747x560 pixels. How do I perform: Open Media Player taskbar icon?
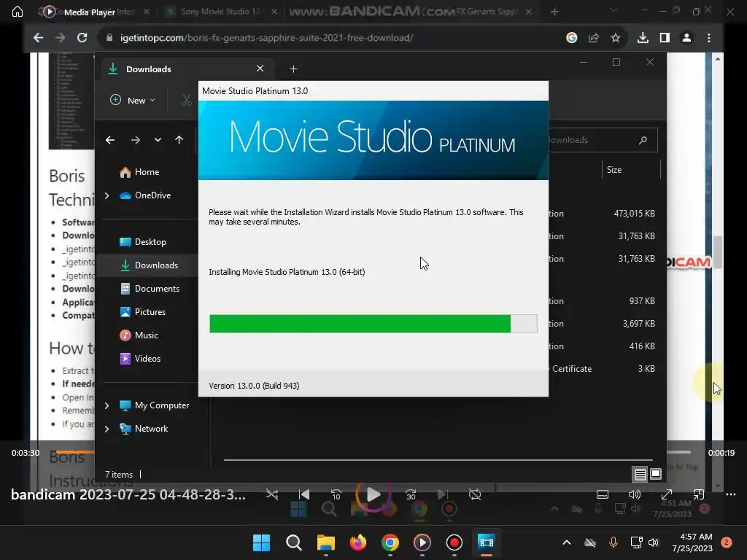click(x=422, y=542)
